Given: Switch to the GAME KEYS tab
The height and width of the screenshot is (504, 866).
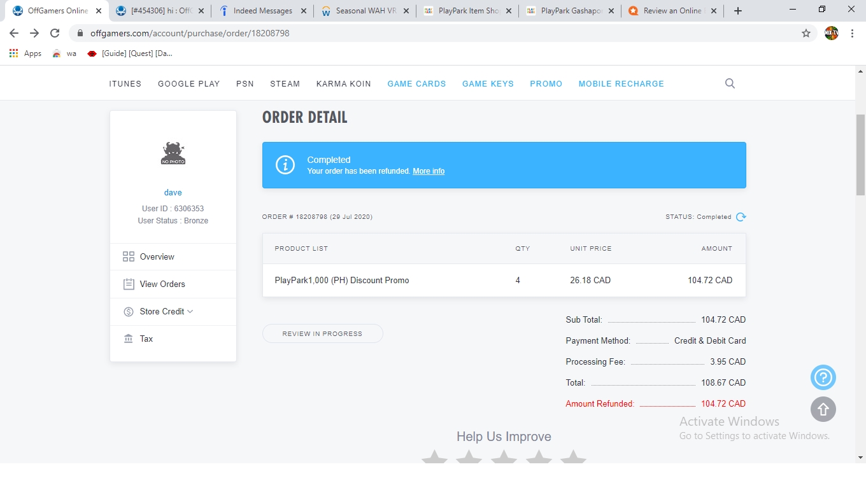Looking at the screenshot, I should tap(488, 83).
